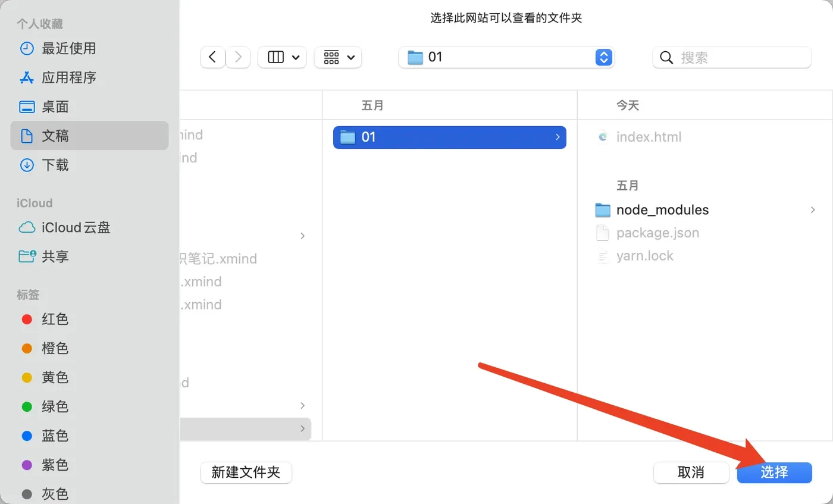
Task: Click the magnifier icon in search
Action: [x=667, y=58]
